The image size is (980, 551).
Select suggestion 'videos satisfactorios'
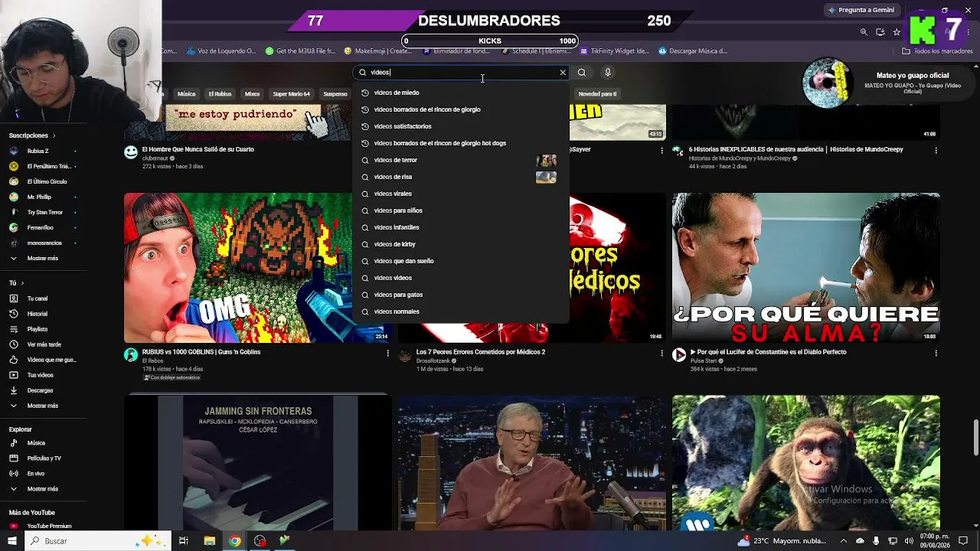pos(460,126)
